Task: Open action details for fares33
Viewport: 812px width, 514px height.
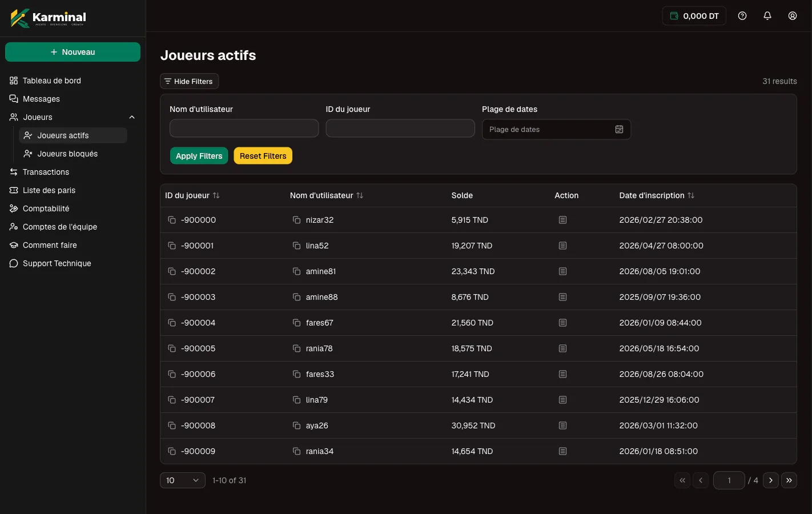Action: pyautogui.click(x=562, y=374)
